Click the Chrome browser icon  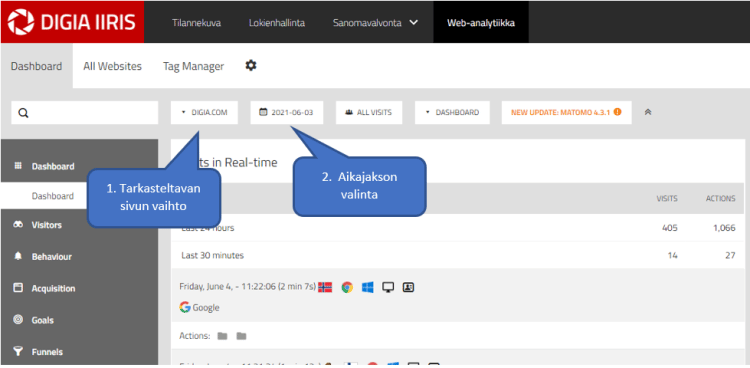(x=347, y=287)
